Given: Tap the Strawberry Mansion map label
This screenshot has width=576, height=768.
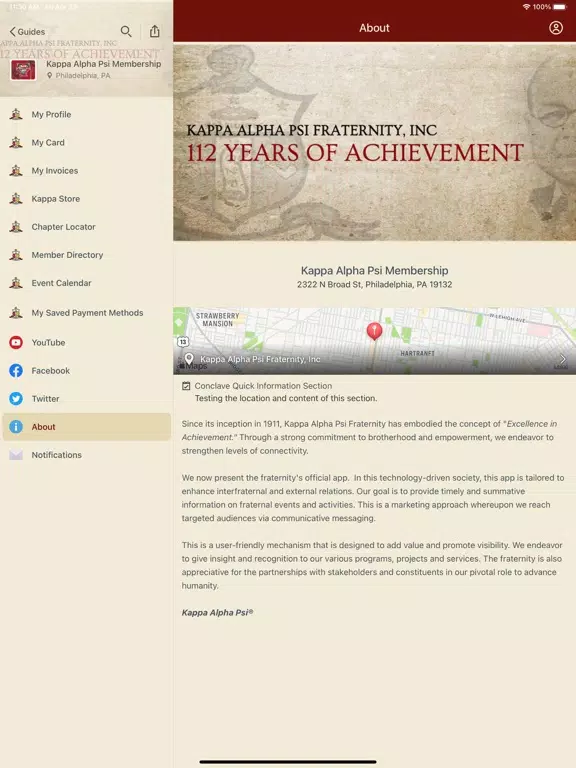Looking at the screenshot, I should pos(217,320).
